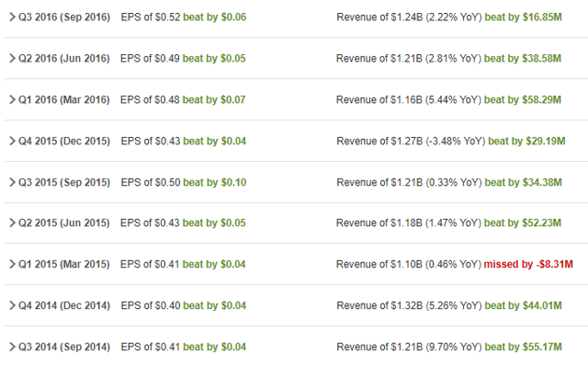Screen dimensions: 588x366
Task: Click the Q1 2015 (Mar 2015) label
Action: [64, 264]
